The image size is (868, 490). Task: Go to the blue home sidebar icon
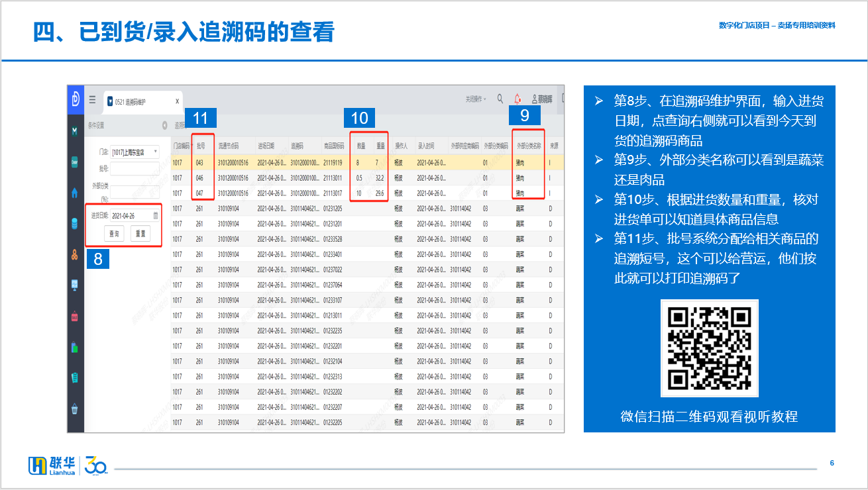point(75,193)
